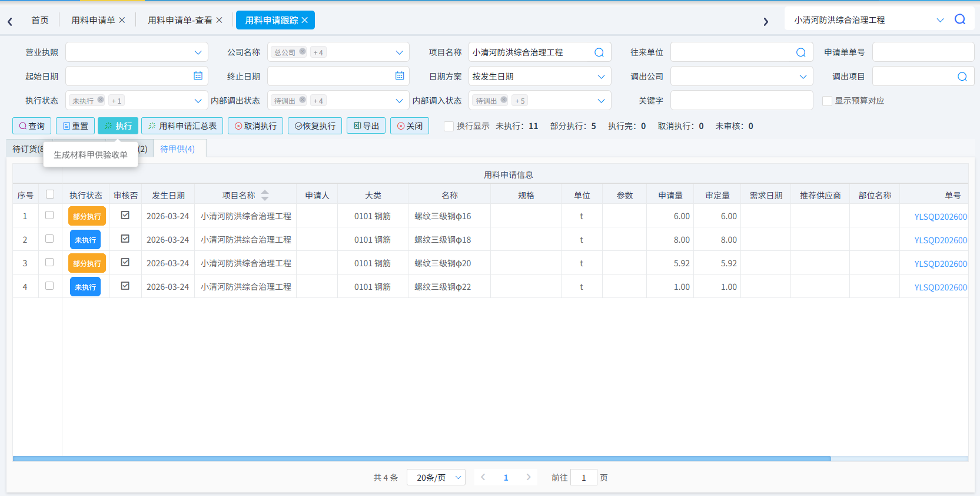Remove 待调出 tag from 内部调出状态
Viewport: 980px width, 496px height.
coord(303,100)
